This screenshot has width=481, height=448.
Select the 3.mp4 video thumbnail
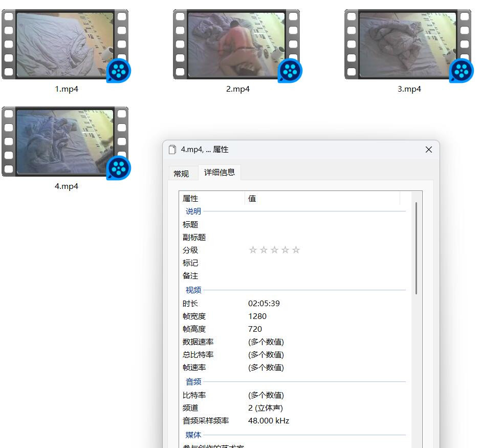(x=408, y=45)
